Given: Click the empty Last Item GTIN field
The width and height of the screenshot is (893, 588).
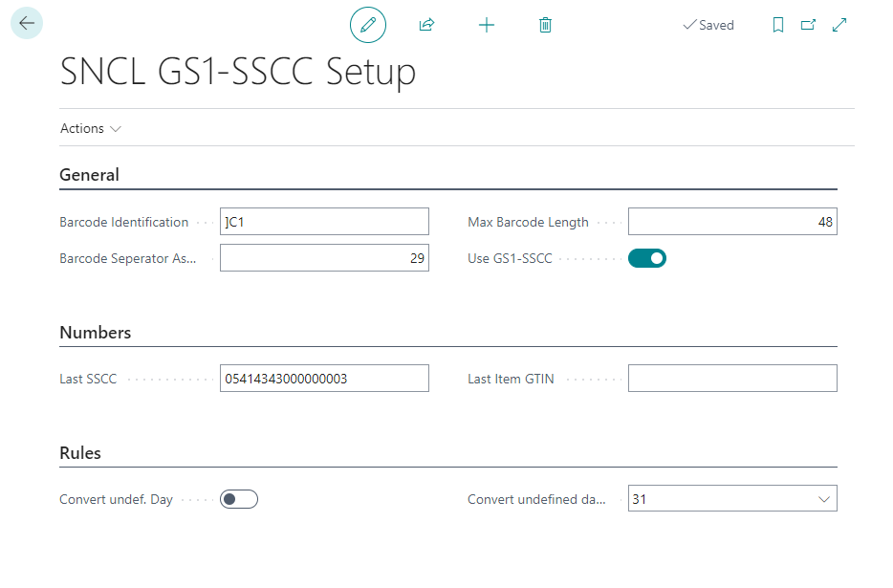Looking at the screenshot, I should pos(732,379).
